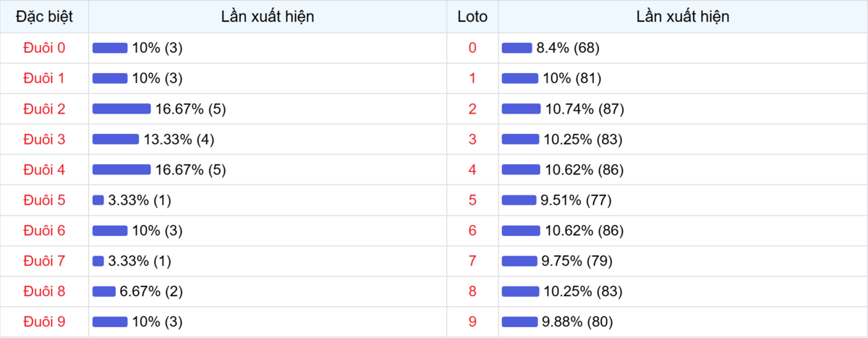Click the first 'Lần xuất hiện' header
The height and width of the screenshot is (338, 868).
[268, 17]
